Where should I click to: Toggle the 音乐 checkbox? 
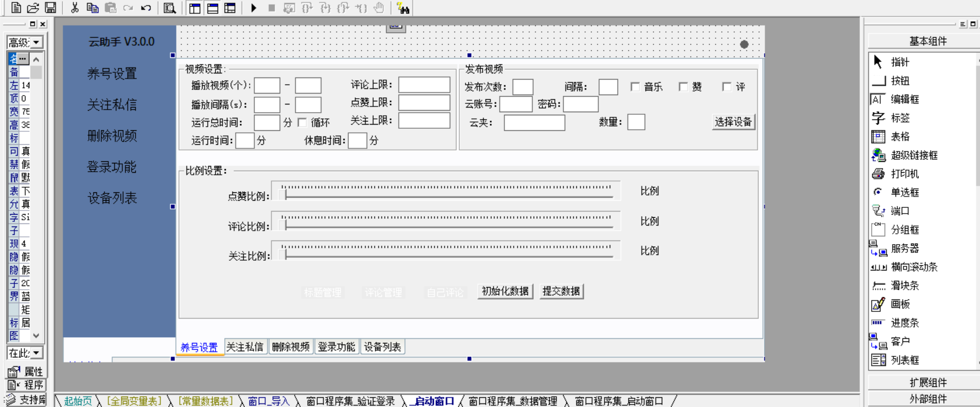635,87
